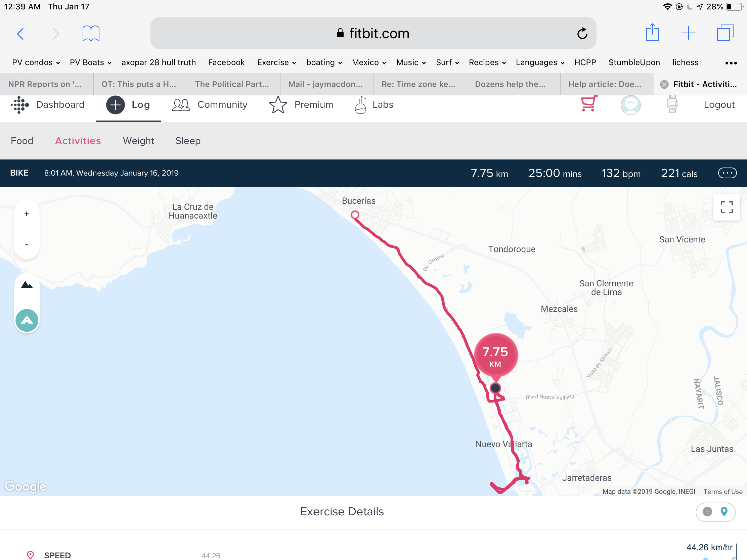The height and width of the screenshot is (560, 747).
Task: Expand the PV condos bookmark folder
Action: pyautogui.click(x=36, y=63)
